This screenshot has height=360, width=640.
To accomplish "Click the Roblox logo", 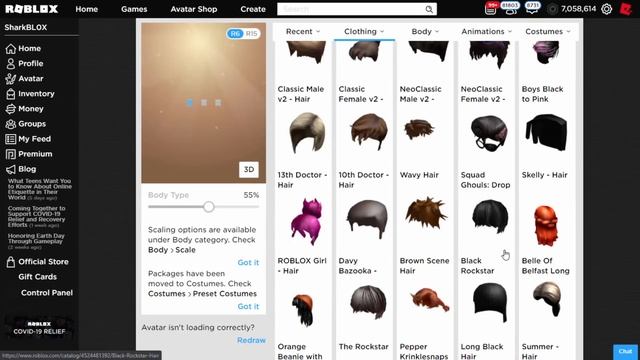I will tap(31, 9).
